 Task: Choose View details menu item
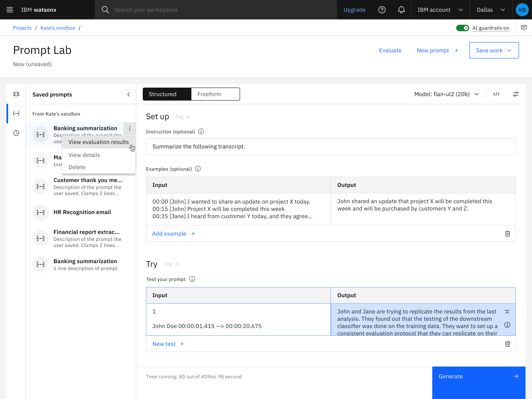(x=99, y=155)
